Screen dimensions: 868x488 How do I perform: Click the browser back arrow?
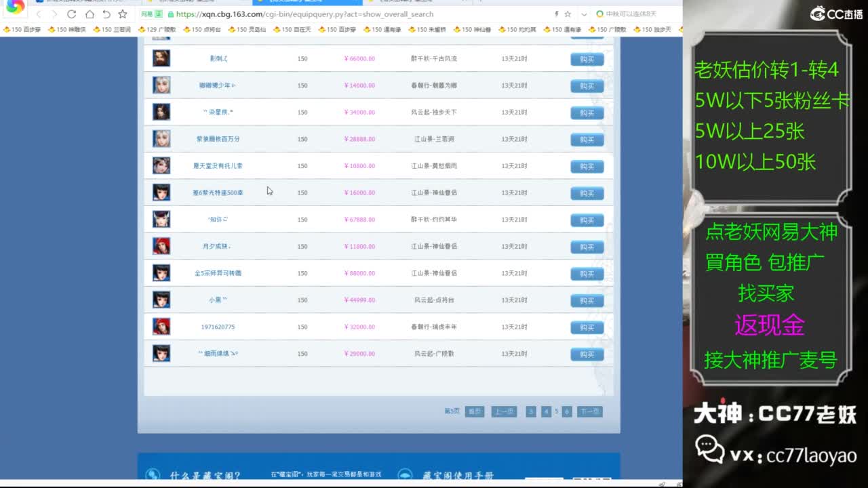pyautogui.click(x=39, y=14)
